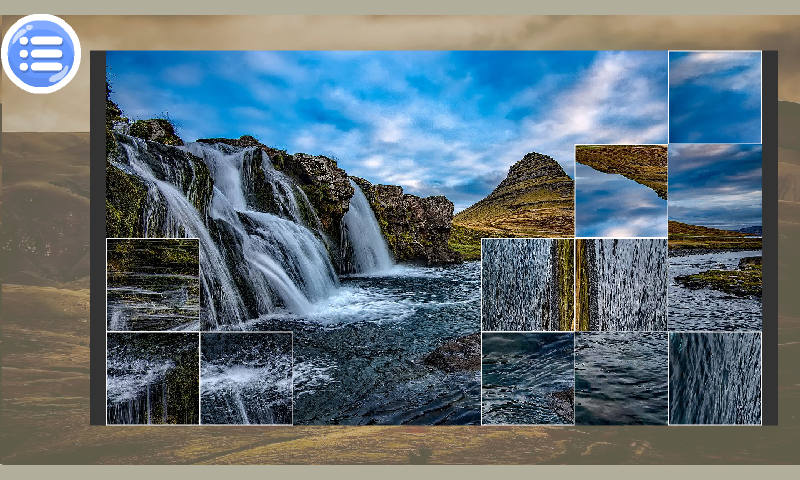Select the blue falling-water streaks piece at bottom right
This screenshot has width=800, height=480.
[715, 378]
